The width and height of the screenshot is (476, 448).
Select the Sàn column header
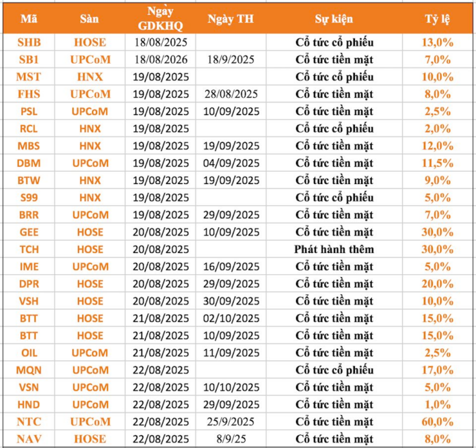point(90,19)
